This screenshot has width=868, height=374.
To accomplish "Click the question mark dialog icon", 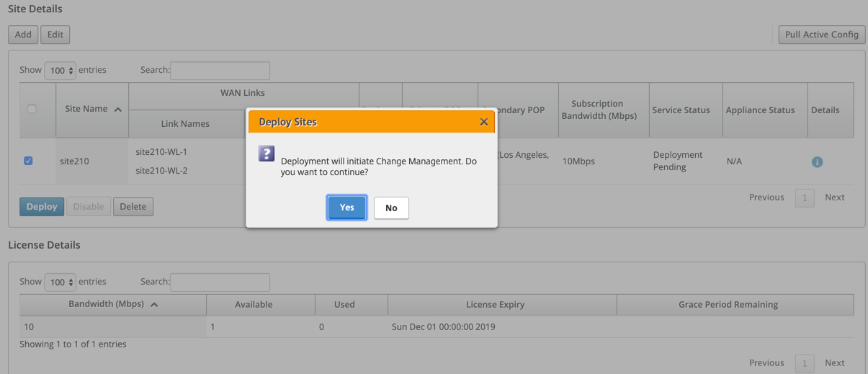I will [267, 153].
